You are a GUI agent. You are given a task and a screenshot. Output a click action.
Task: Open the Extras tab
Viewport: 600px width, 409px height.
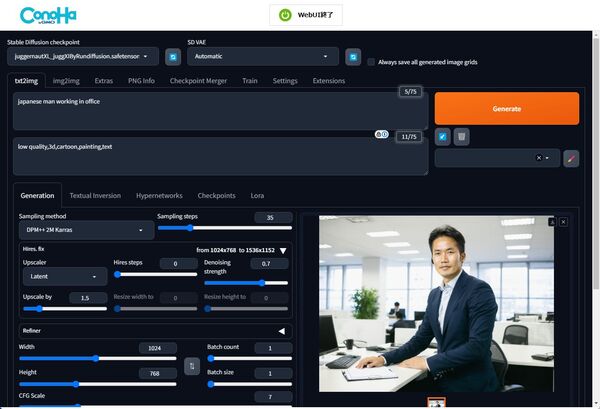click(104, 81)
